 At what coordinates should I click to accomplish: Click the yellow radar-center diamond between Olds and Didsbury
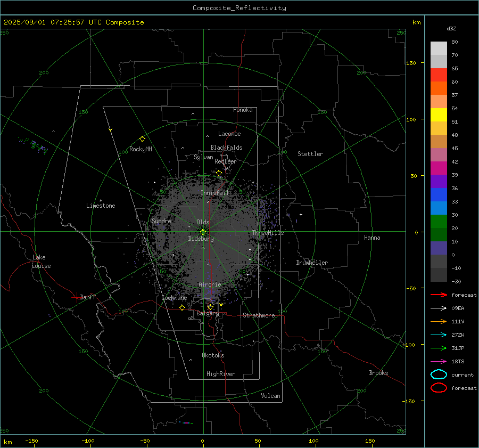[203, 232]
